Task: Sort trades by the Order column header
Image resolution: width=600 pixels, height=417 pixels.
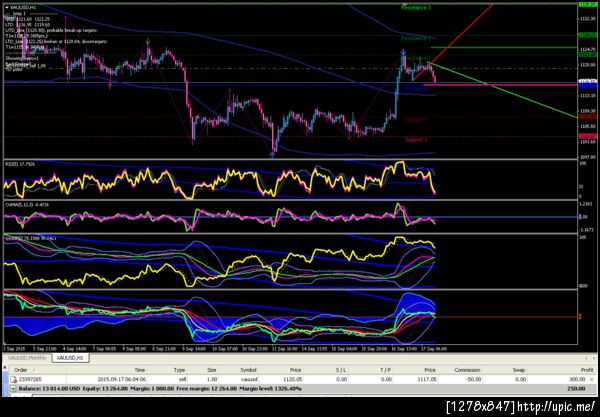Action: click(21, 370)
